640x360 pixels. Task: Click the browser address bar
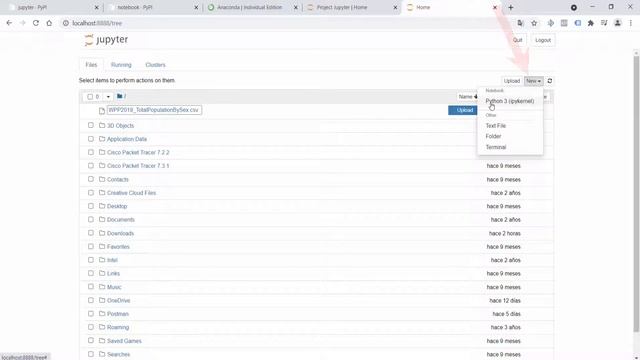286,23
